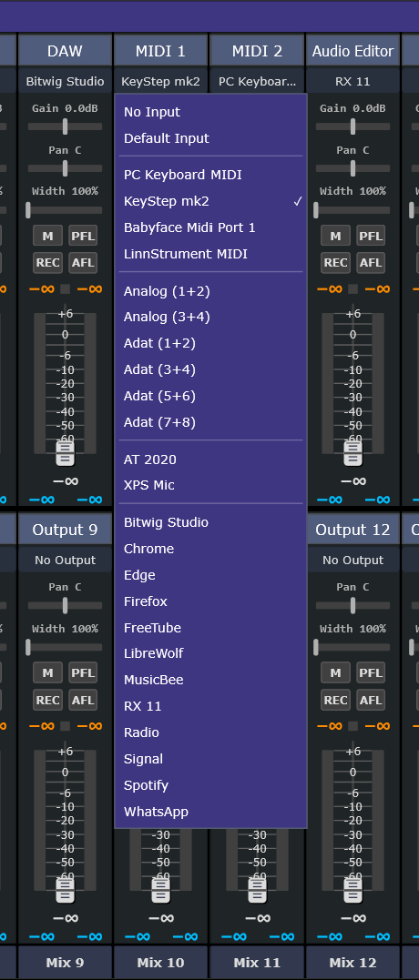Pick XPS Mic input
Viewport: 419px width, 980px height.
210,485
